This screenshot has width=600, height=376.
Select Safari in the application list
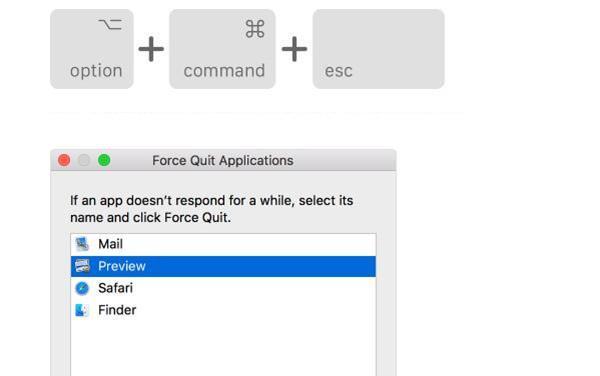(223, 288)
